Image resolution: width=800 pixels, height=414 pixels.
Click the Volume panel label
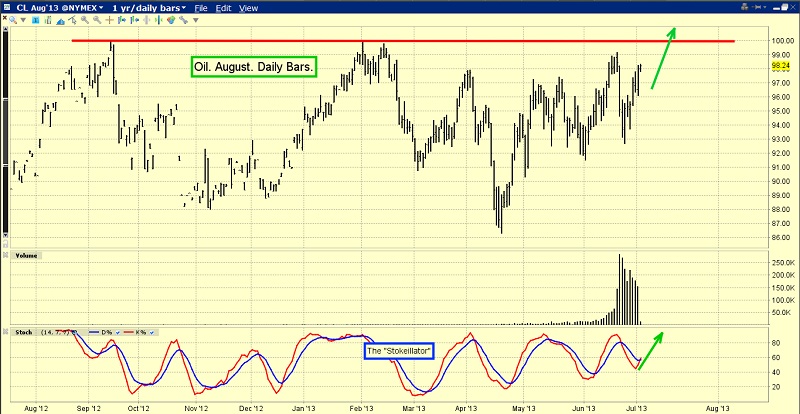(x=26, y=255)
